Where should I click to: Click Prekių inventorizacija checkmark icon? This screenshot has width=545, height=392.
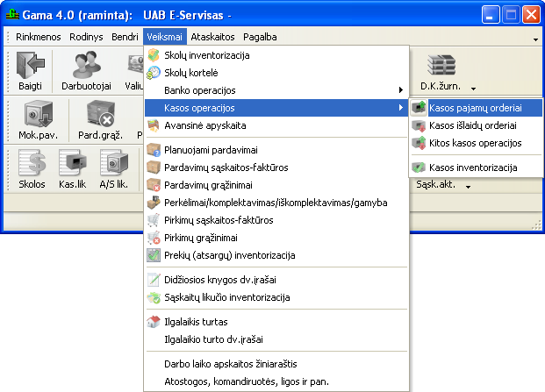tap(154, 255)
